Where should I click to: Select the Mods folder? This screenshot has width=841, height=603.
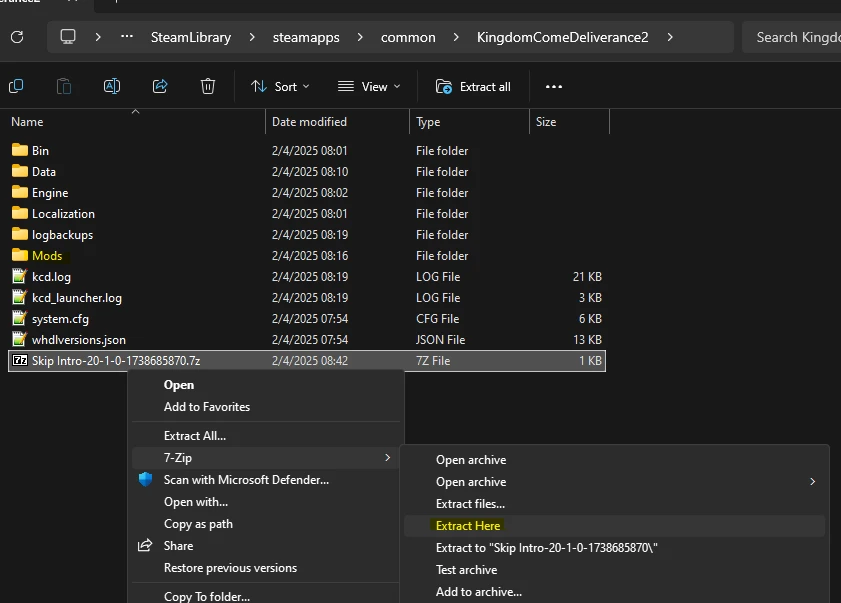coord(47,256)
